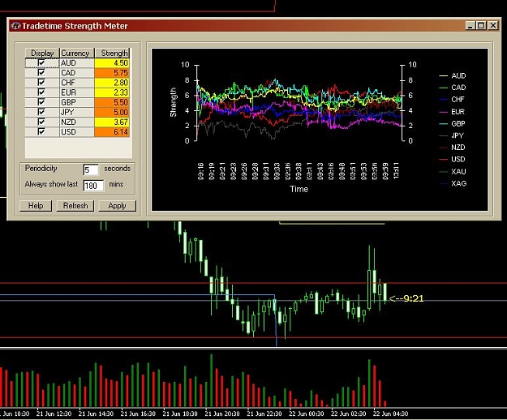Image resolution: width=507 pixels, height=420 pixels.
Task: Click the 22 Jun 04:30 time label
Action: point(391,414)
